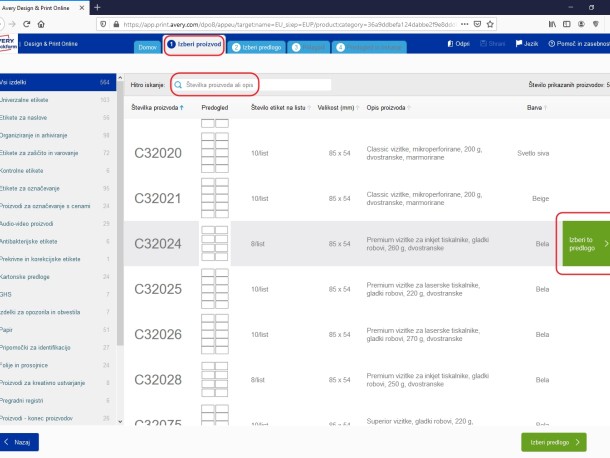Click the sidebar scroll-up arrow

point(120,78)
